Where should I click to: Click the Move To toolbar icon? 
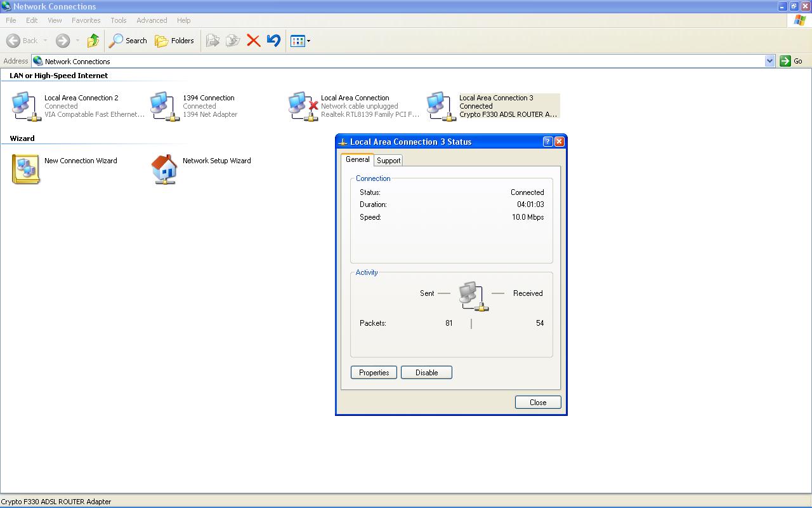point(213,41)
